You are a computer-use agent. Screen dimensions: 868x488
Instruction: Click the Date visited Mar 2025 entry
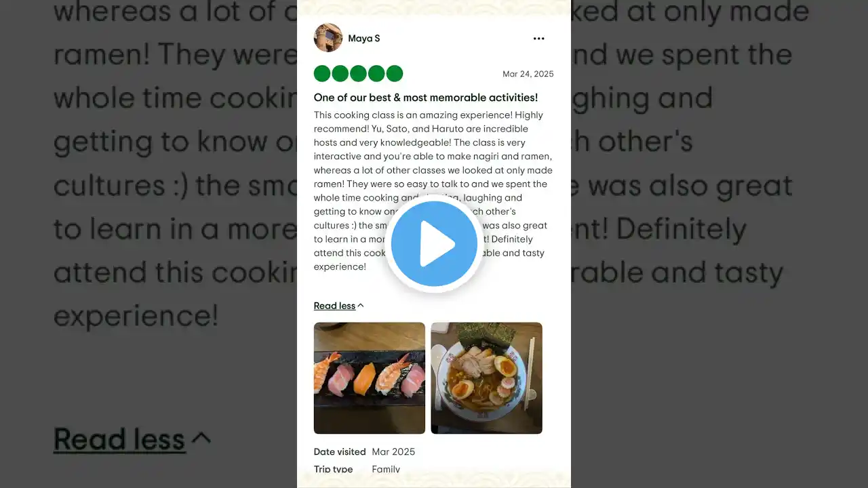pyautogui.click(x=364, y=452)
